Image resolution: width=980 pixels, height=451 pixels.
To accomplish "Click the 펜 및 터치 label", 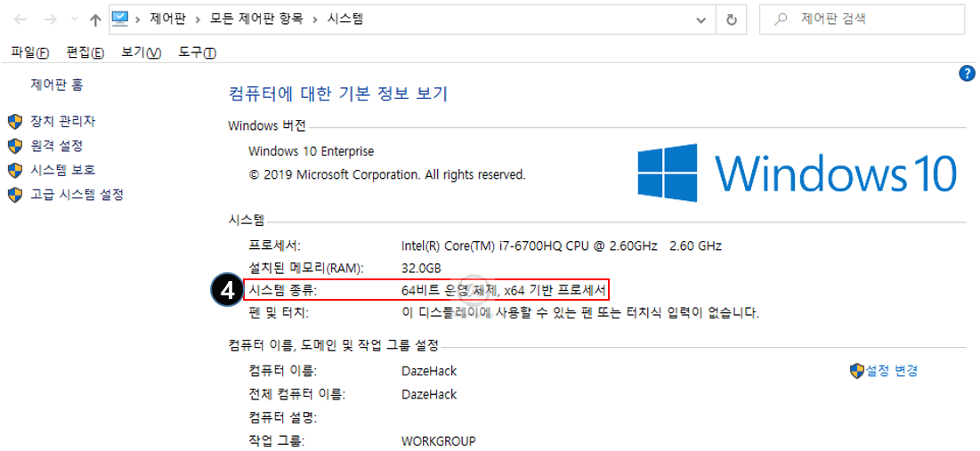I will (278, 312).
